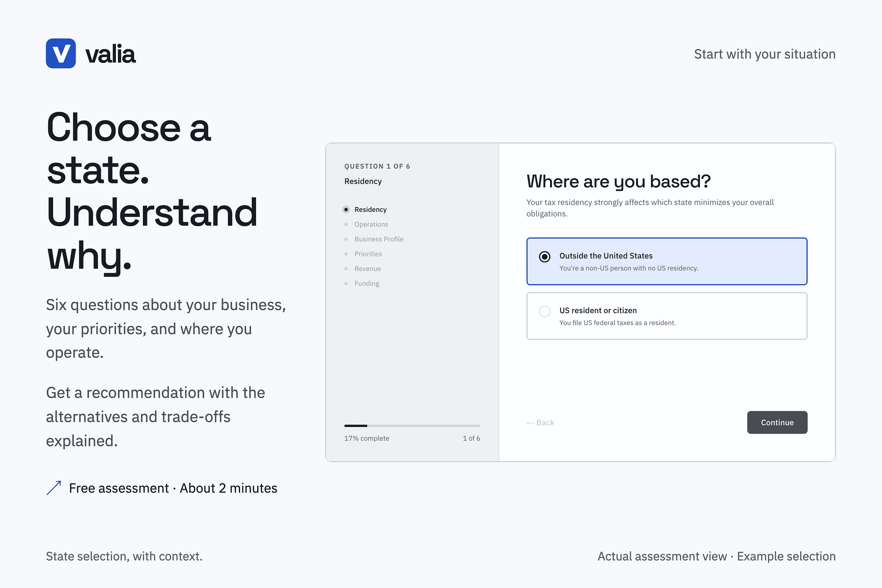The image size is (882, 588).
Task: Jump to the Funding step
Action: click(x=362, y=283)
